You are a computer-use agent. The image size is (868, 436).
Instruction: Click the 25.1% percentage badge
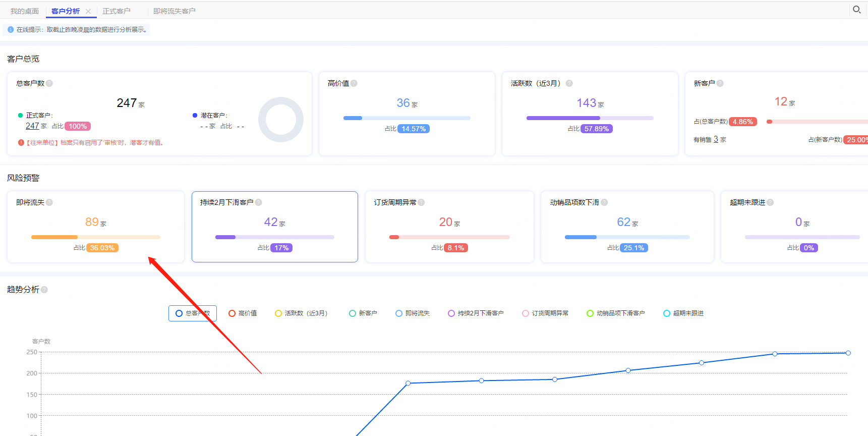point(634,248)
